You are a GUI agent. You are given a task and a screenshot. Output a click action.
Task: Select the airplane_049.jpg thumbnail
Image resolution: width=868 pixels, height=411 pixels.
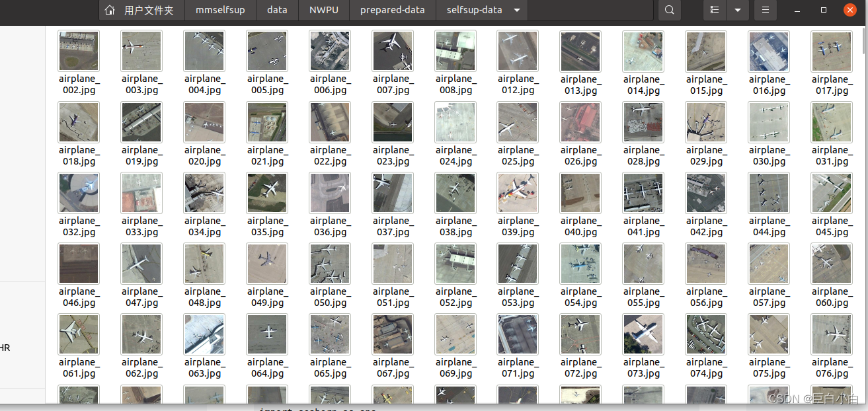click(267, 263)
